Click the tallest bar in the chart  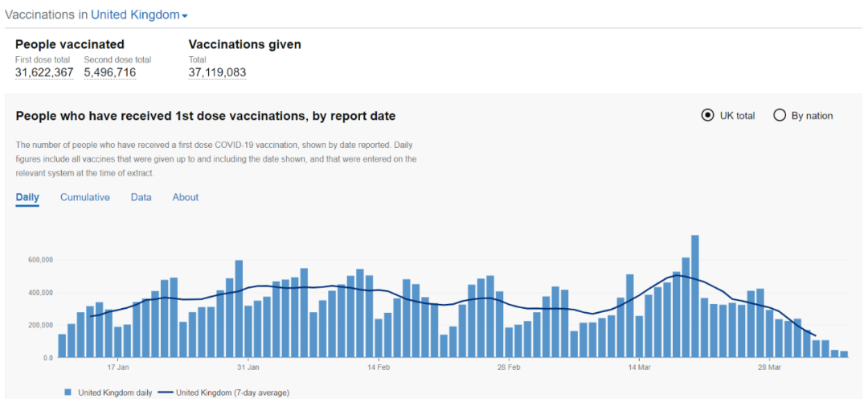click(x=695, y=296)
